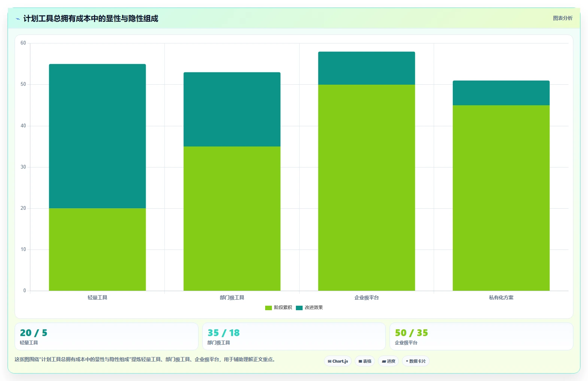
Task: Select the 50 / 35 企业级平台 stat card
Action: [x=481, y=336]
